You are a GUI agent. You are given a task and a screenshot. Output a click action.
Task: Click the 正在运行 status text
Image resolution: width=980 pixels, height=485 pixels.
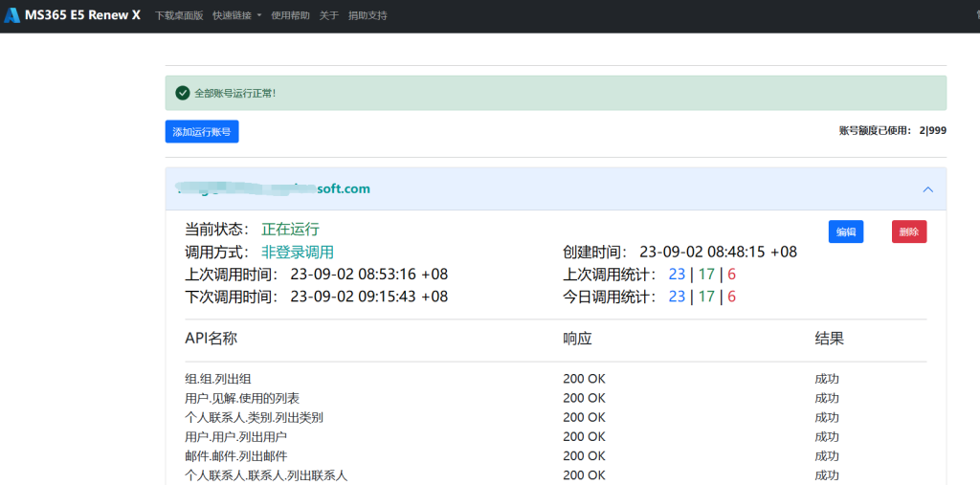(x=291, y=230)
